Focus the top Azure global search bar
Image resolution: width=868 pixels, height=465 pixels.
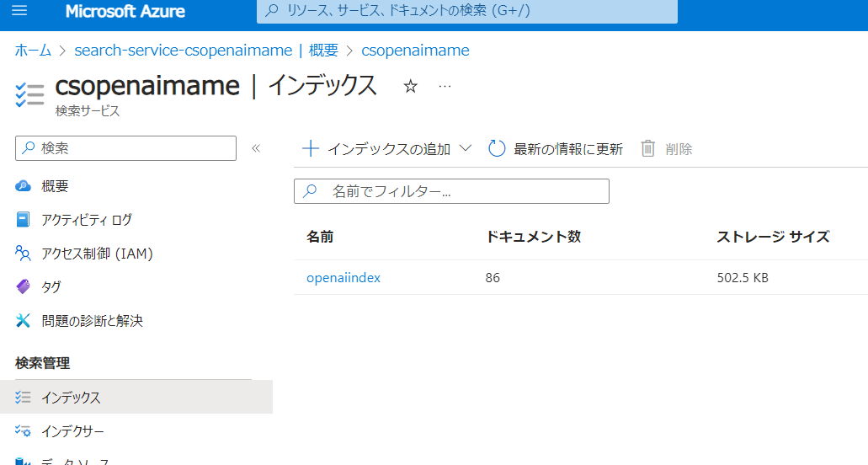(466, 12)
